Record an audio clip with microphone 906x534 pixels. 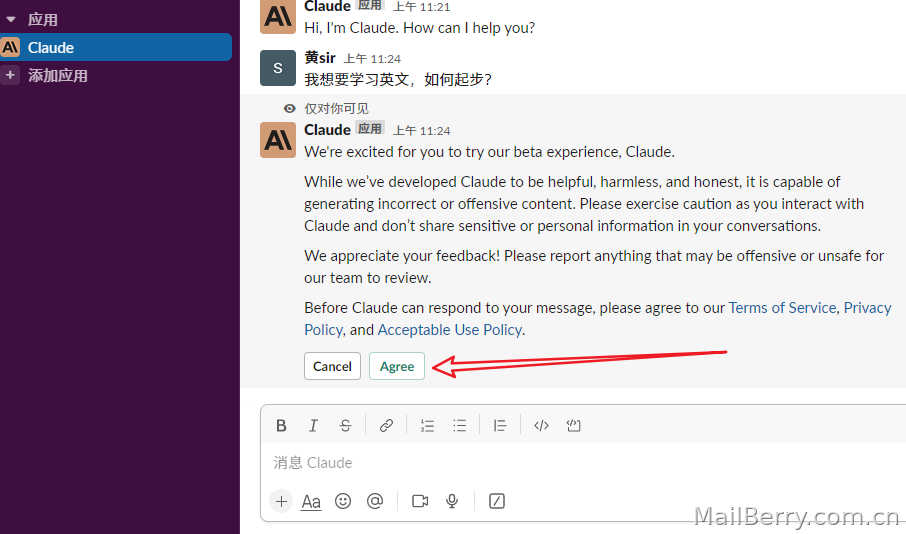pos(452,501)
